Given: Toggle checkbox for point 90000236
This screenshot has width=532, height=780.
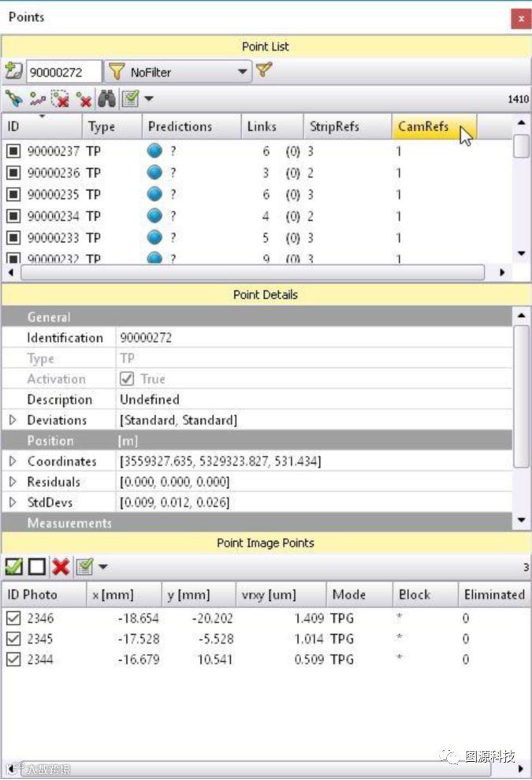Looking at the screenshot, I should coord(13,173).
